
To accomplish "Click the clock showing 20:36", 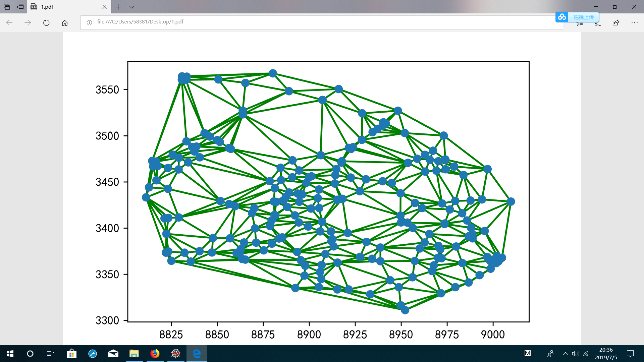I will click(x=606, y=354).
